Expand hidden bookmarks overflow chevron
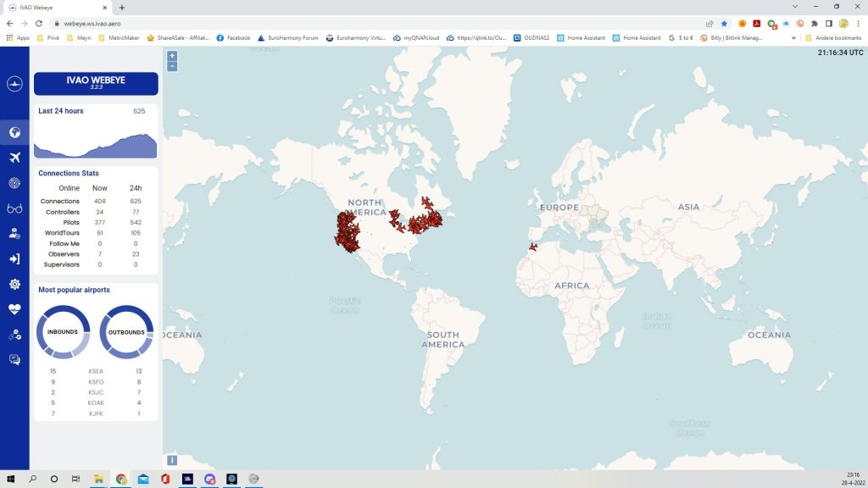868x488 pixels. [793, 37]
